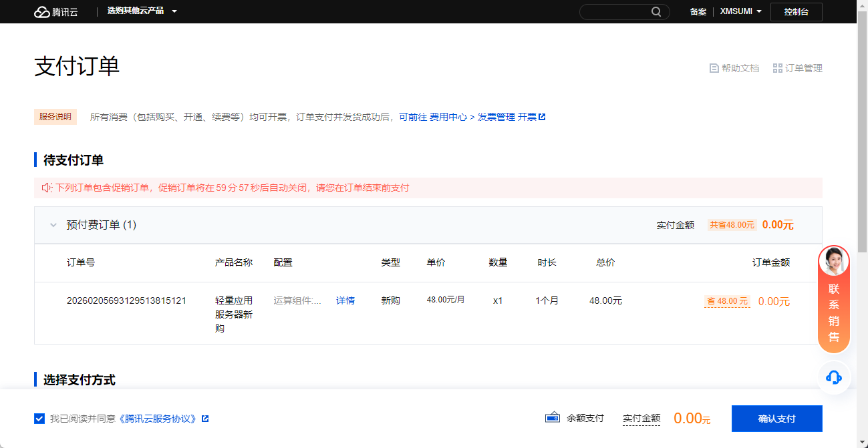The height and width of the screenshot is (448, 868).
Task: Open the 《腾讯云服务协议》 link
Action: click(158, 419)
